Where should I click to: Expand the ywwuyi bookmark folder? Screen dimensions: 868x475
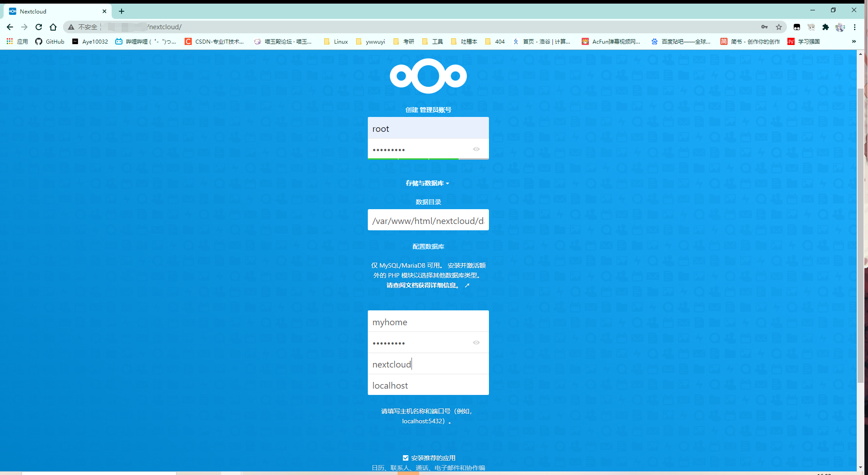pos(370,41)
